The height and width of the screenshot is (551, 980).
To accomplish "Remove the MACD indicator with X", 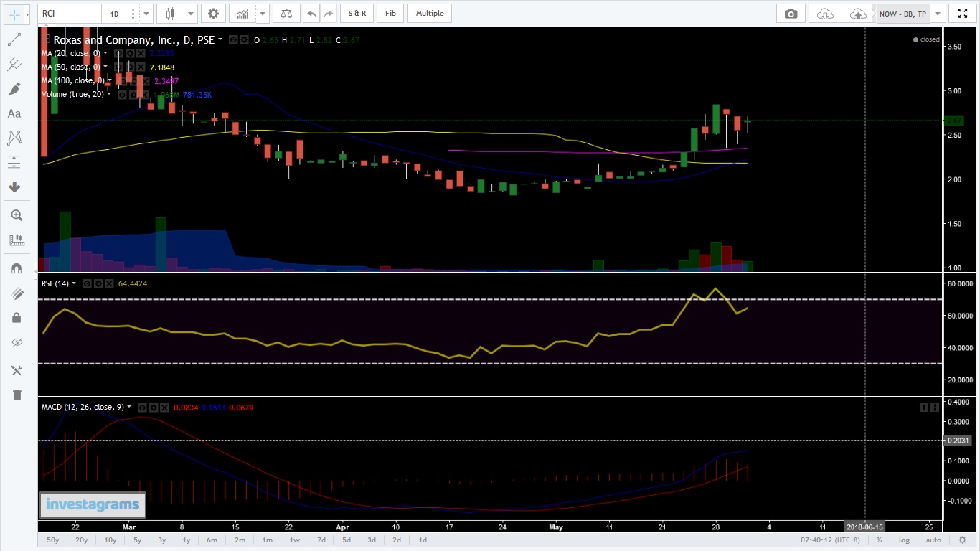I will [x=164, y=408].
